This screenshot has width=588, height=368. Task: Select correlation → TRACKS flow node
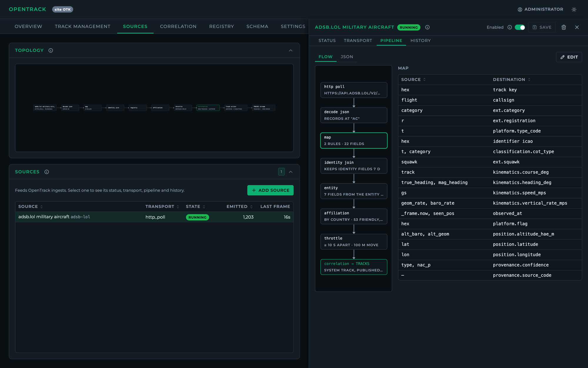pyautogui.click(x=354, y=267)
